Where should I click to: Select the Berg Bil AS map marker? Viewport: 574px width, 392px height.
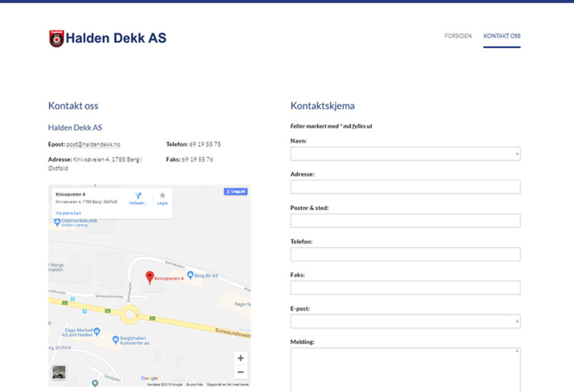[x=190, y=275]
